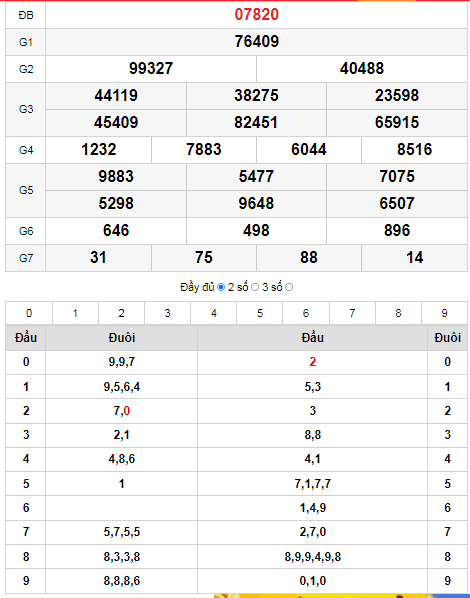Select the "Đầy đủ" radio button

pyautogui.click(x=221, y=287)
